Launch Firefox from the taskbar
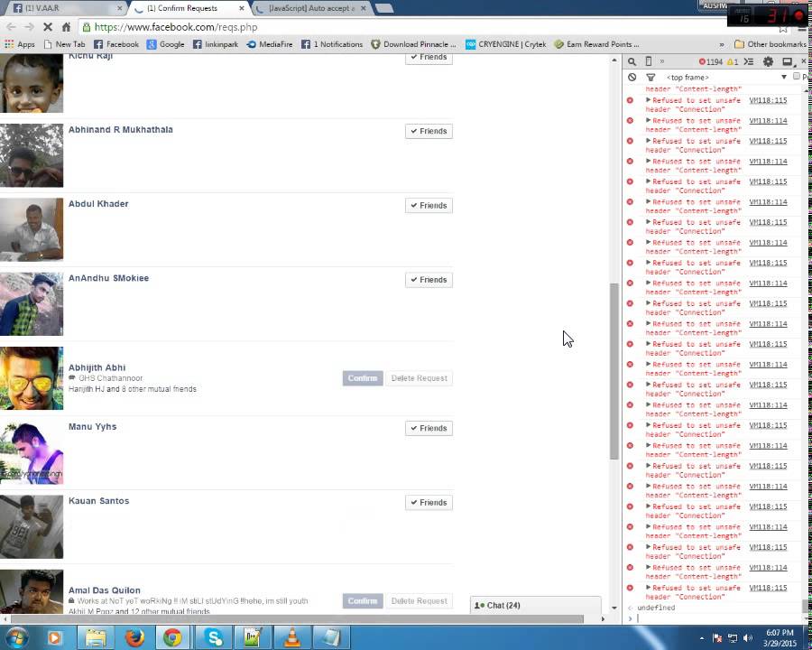 [x=134, y=637]
